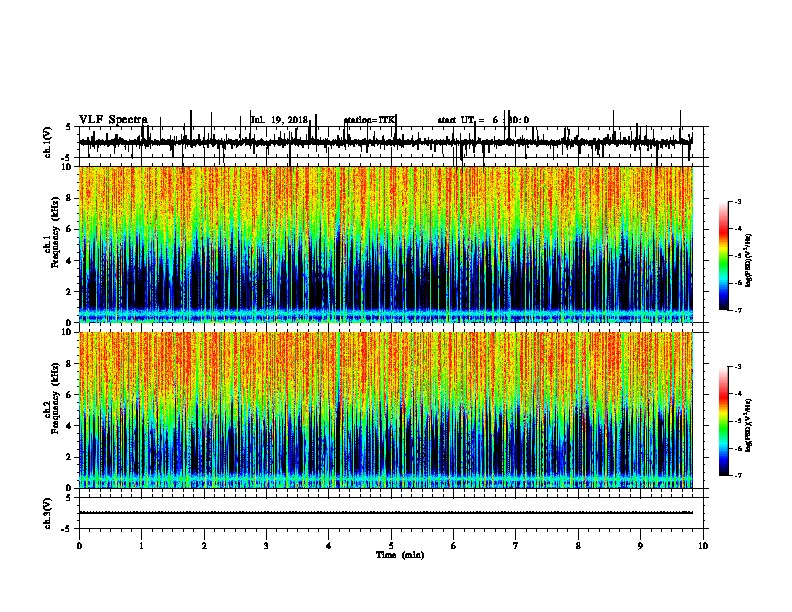
Task: Click the "5" tick on ch.3(V) axis
Action: click(x=68, y=498)
